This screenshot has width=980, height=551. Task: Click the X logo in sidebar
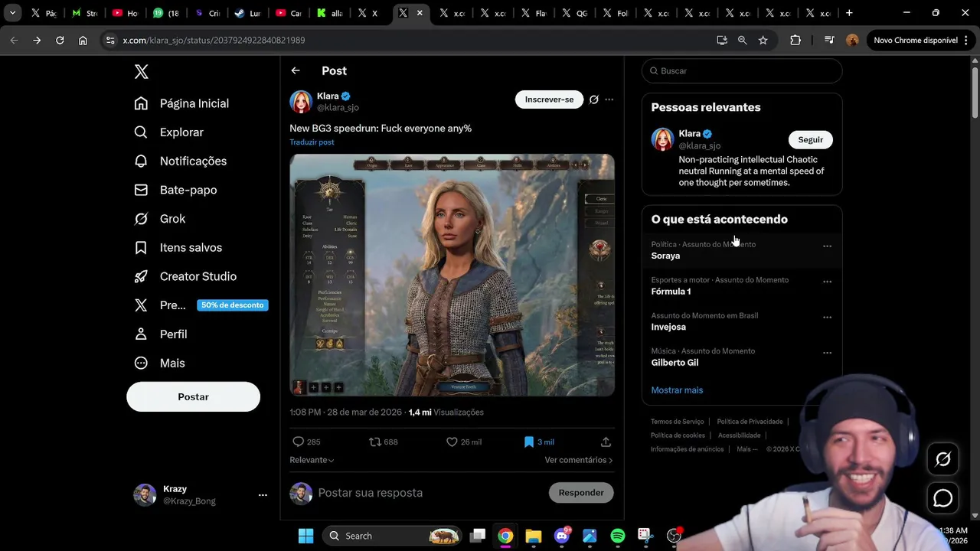[141, 72]
